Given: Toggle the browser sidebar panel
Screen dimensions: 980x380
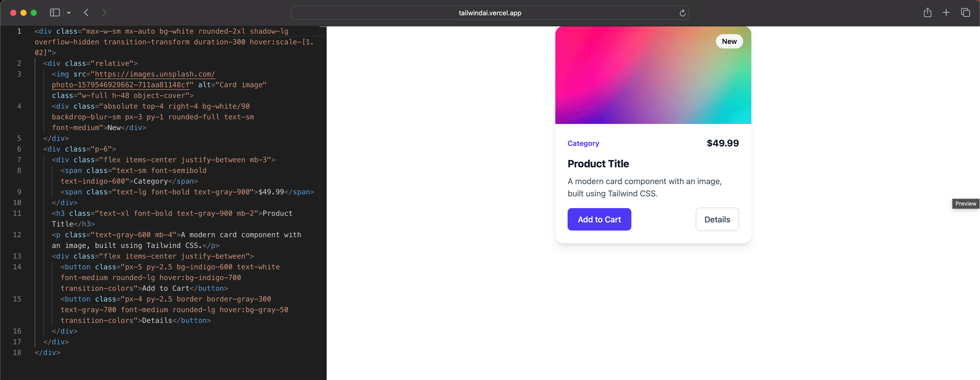Looking at the screenshot, I should point(54,12).
